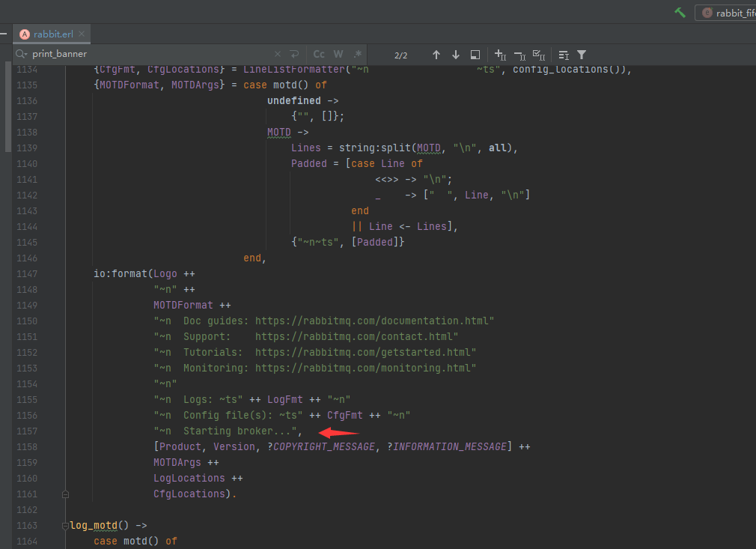Collapse log_motd function fold at line 1163
Image resolution: width=756 pixels, height=549 pixels.
65,525
